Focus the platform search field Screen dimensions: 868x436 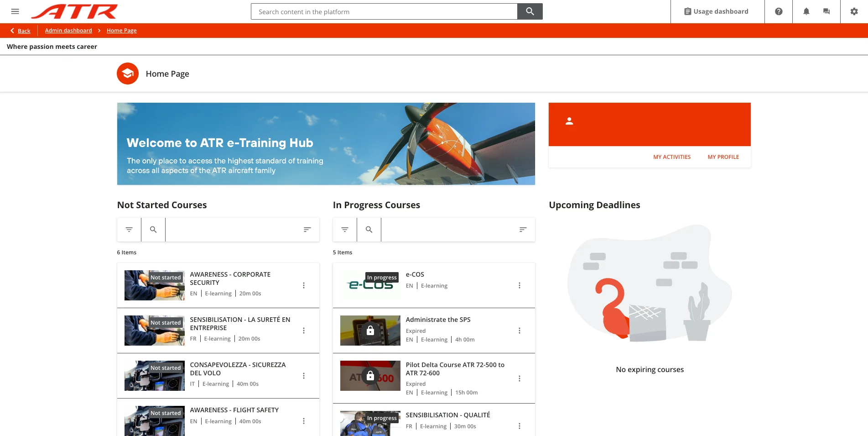click(x=384, y=11)
